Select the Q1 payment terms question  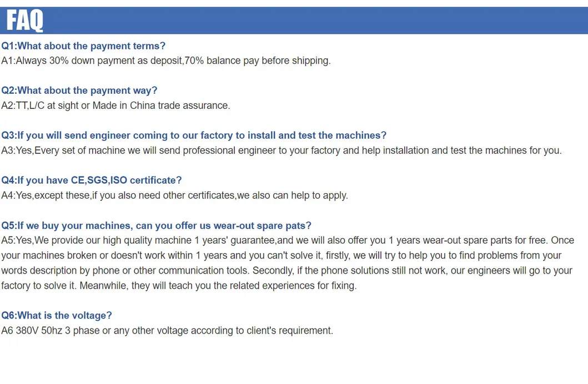83,46
